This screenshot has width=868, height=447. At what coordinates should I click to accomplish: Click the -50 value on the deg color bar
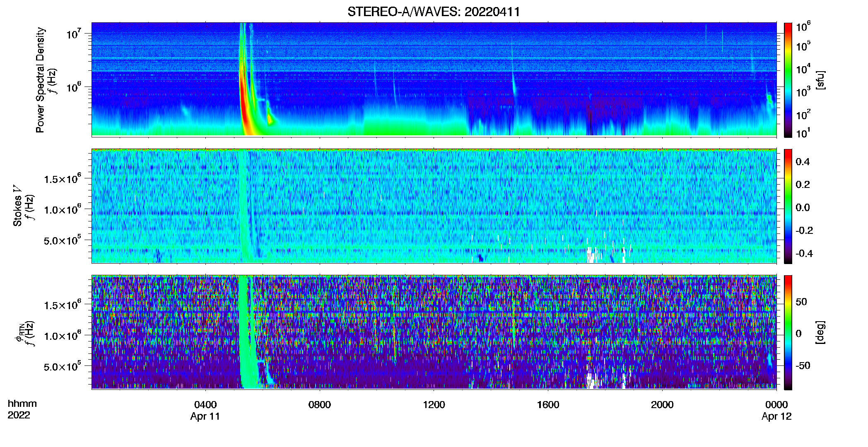pos(803,365)
